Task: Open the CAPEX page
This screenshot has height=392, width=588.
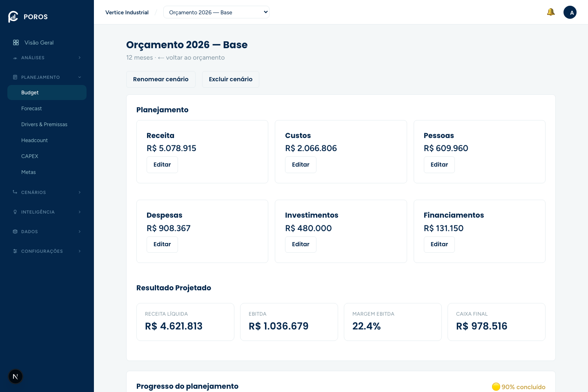Action: coord(47,156)
